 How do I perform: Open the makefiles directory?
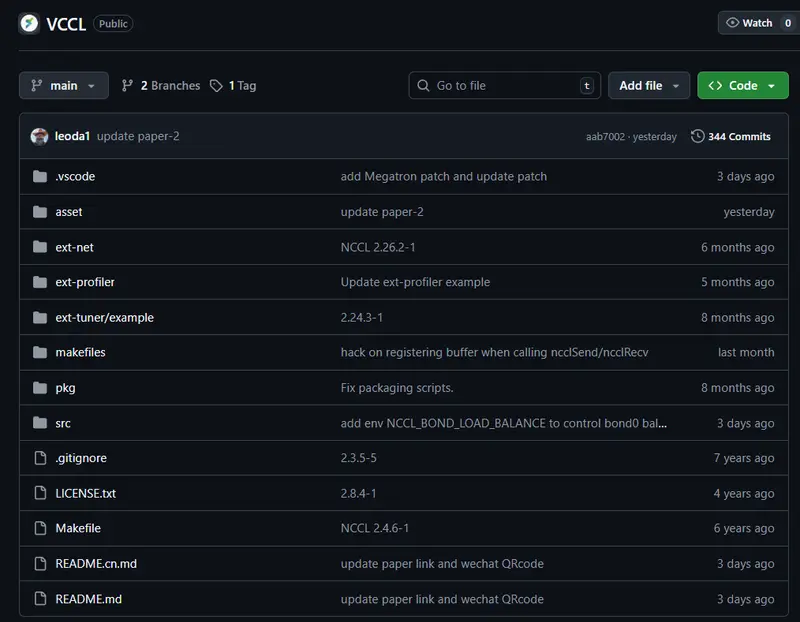80,352
